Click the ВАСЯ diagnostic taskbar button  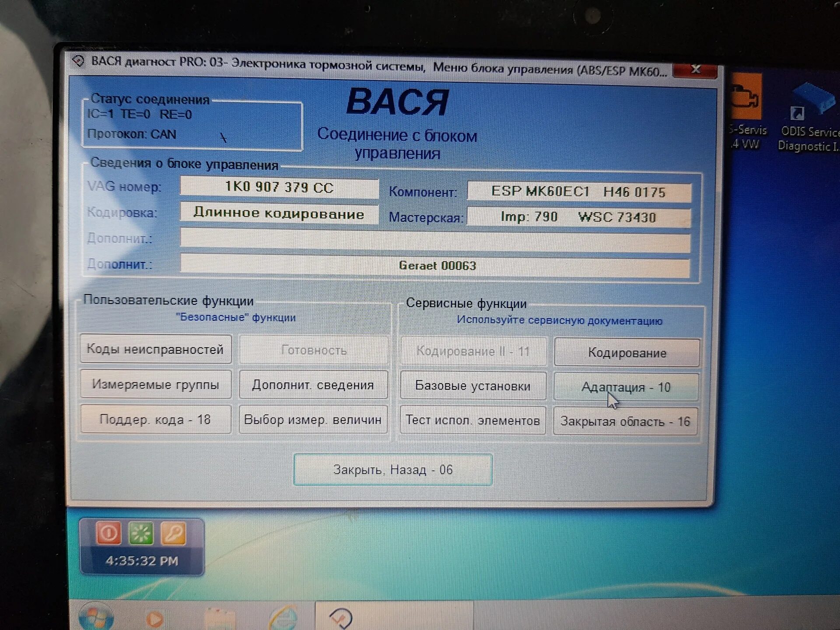click(341, 618)
